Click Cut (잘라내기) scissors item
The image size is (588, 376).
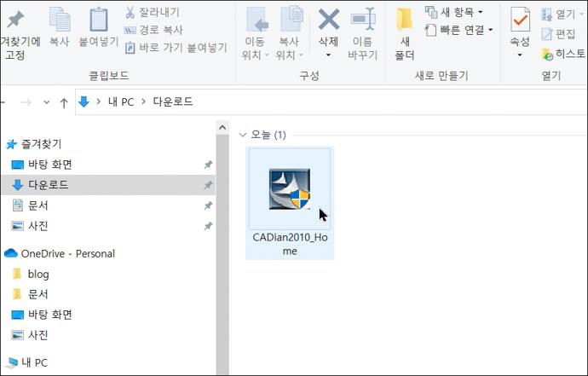[x=153, y=13]
